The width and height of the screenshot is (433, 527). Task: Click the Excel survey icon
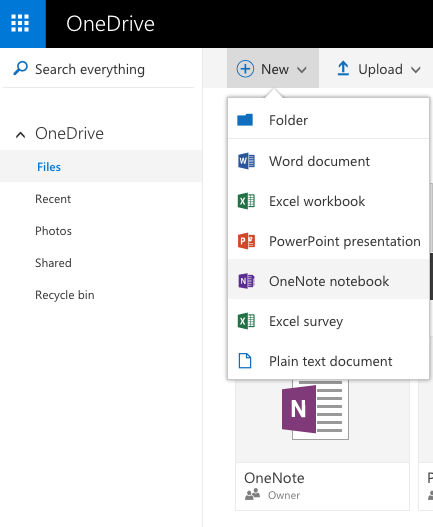click(x=246, y=321)
